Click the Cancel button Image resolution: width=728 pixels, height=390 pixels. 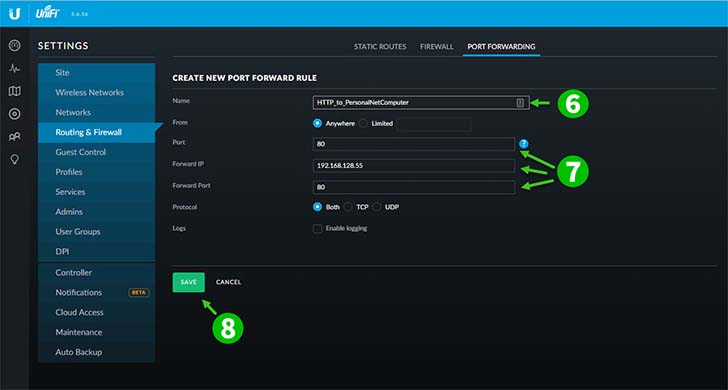(x=228, y=282)
